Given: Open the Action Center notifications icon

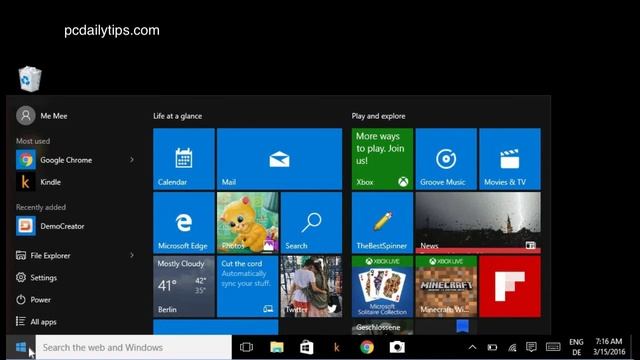Looking at the screenshot, I should click(531, 347).
